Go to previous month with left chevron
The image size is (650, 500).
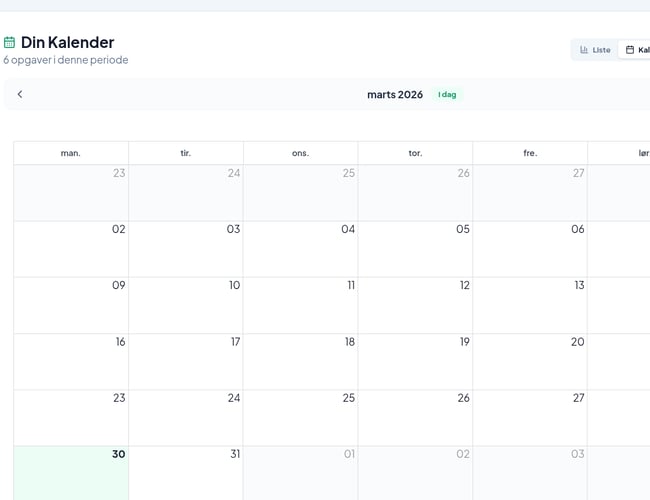click(x=20, y=94)
